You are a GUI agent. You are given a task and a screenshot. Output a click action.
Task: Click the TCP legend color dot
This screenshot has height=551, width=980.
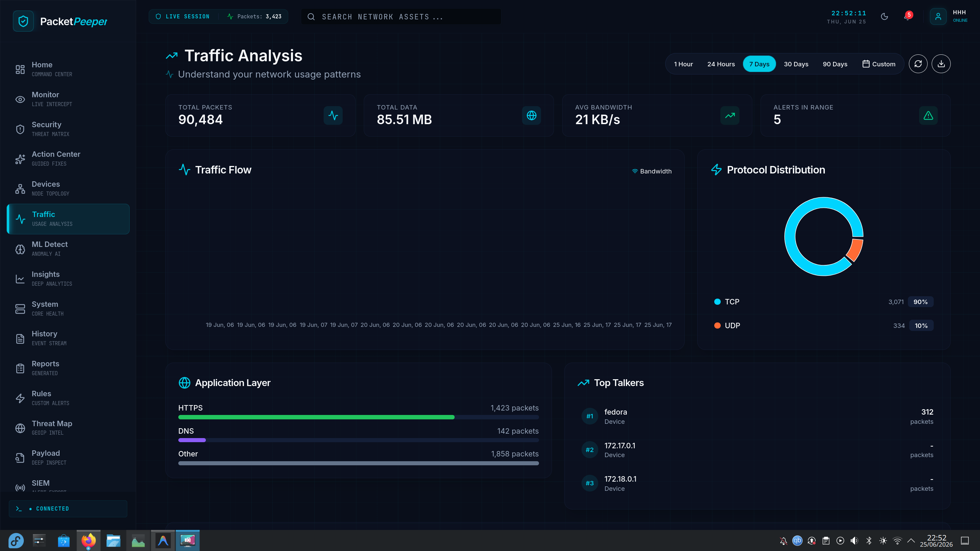718,302
